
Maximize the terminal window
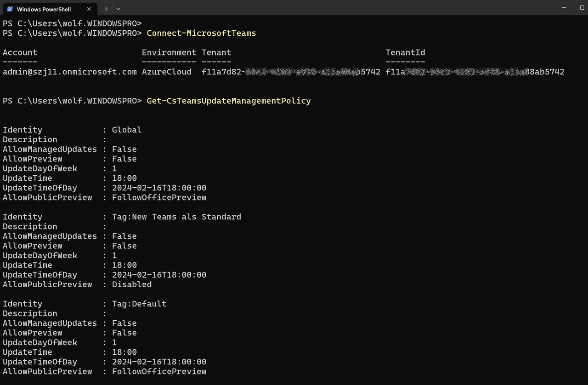coord(582,8)
